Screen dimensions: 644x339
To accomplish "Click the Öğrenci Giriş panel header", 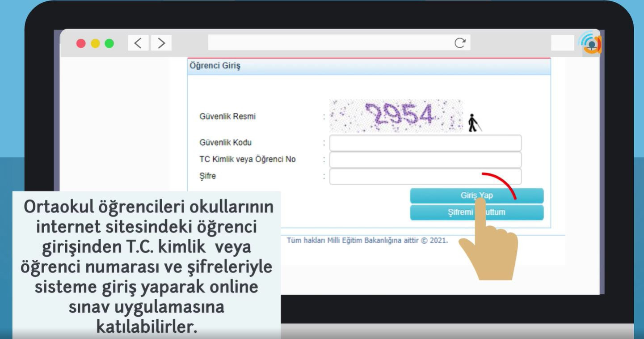I will (369, 66).
